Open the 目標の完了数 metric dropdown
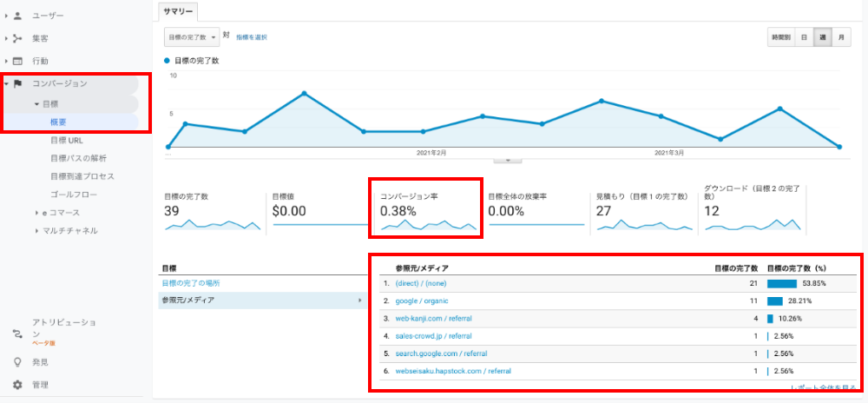Viewport: 868px width, 403px height. pos(191,37)
